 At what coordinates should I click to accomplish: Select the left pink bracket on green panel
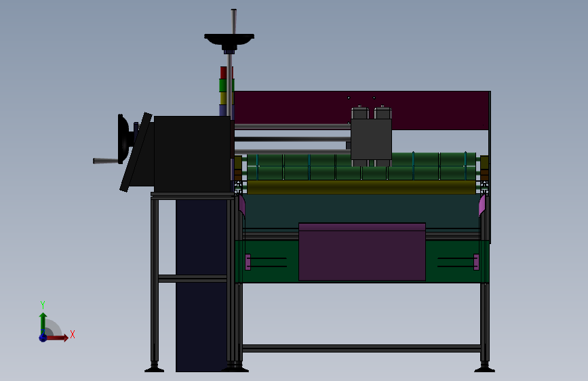248,262
